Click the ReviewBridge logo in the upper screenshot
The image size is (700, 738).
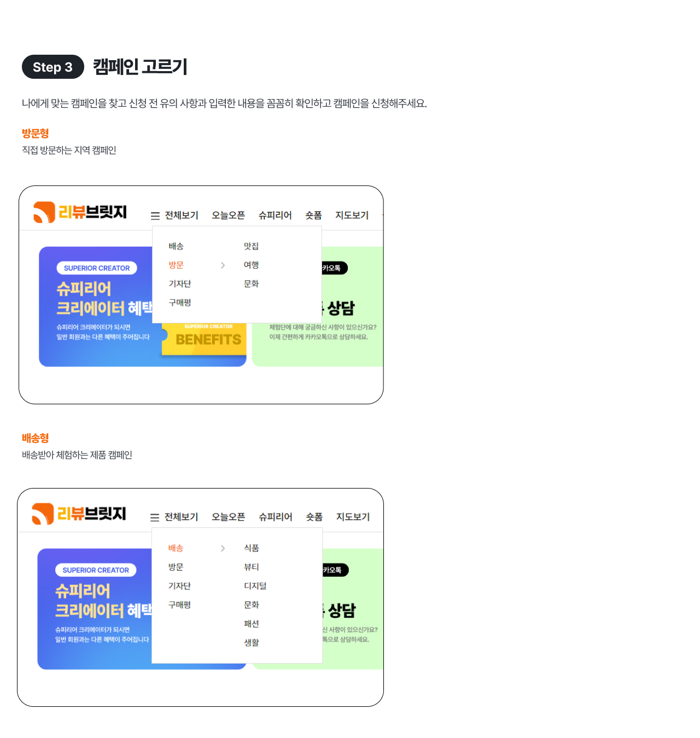tap(80, 212)
